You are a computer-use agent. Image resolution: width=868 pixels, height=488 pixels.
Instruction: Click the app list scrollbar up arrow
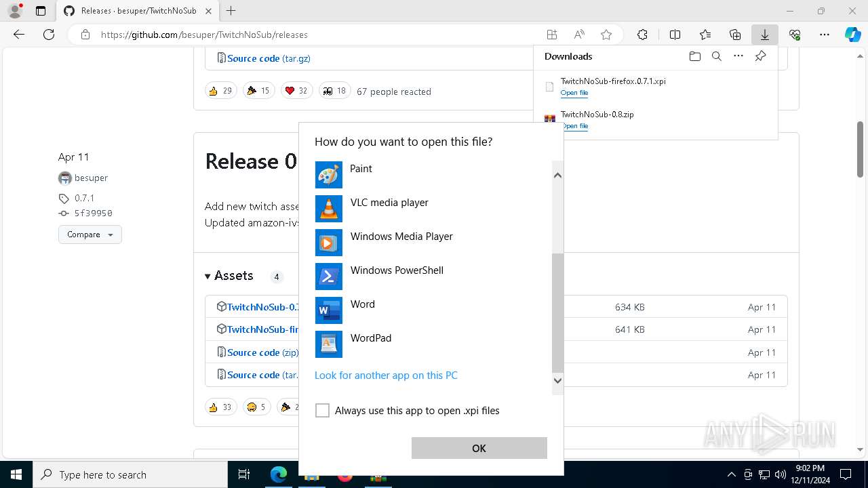pyautogui.click(x=557, y=176)
